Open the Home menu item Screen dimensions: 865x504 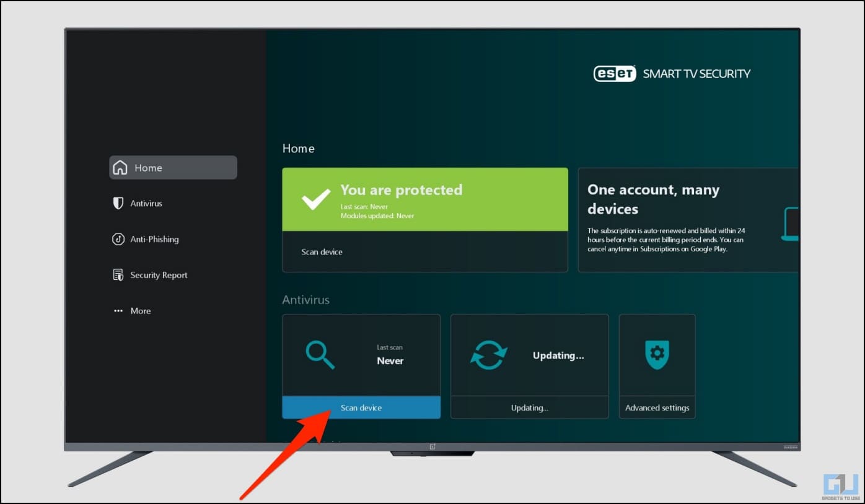click(173, 168)
